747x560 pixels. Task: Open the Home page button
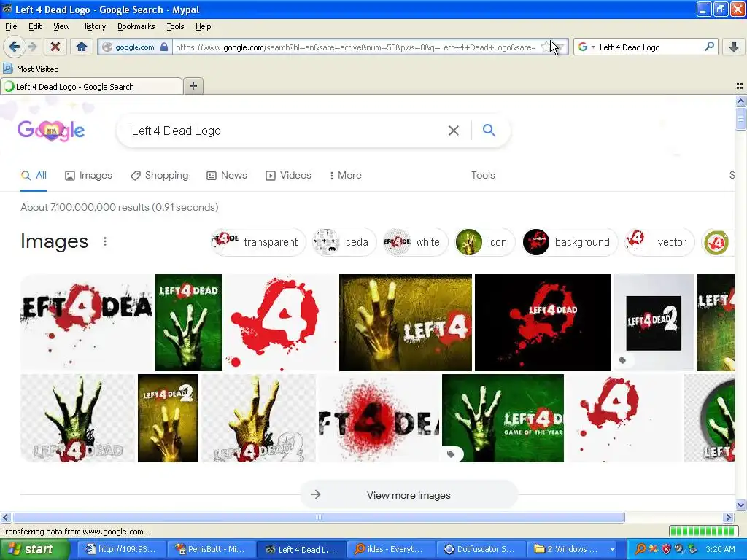coord(82,47)
